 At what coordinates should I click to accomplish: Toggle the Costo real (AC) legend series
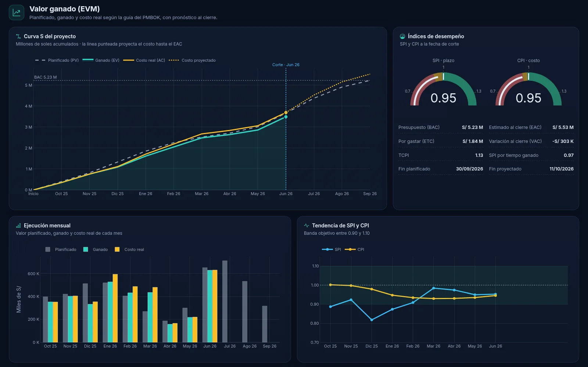tap(144, 60)
